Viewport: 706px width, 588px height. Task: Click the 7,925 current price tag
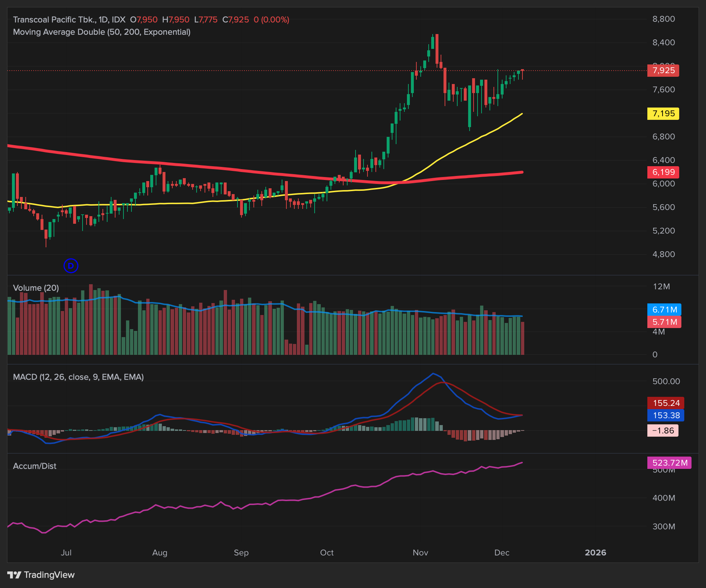663,70
